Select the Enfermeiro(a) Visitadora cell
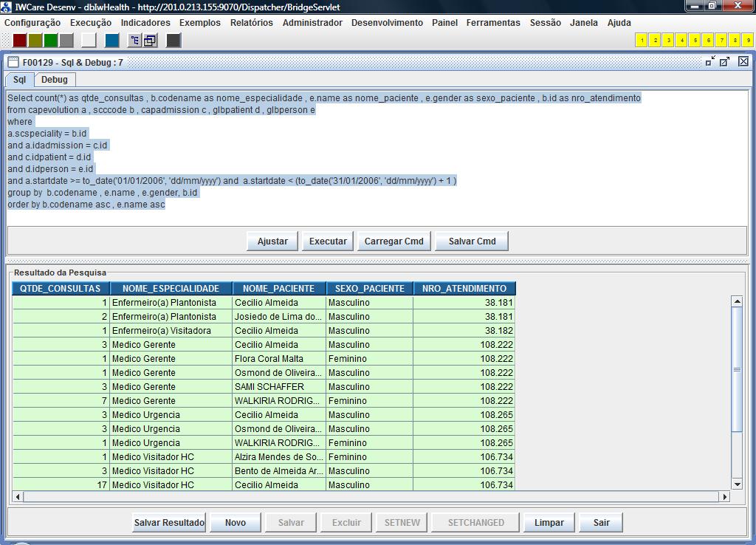Image resolution: width=756 pixels, height=545 pixels. click(x=171, y=331)
